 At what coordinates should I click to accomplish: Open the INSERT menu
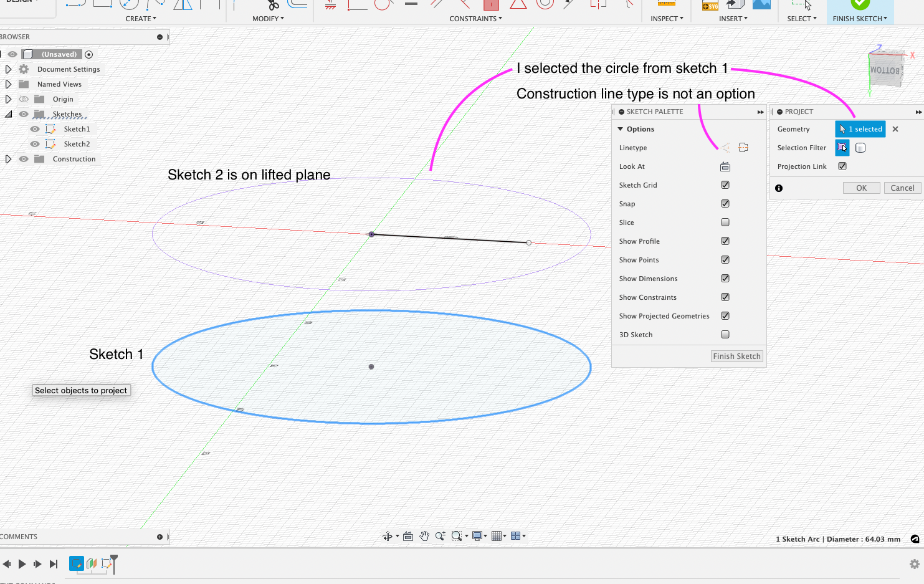733,19
